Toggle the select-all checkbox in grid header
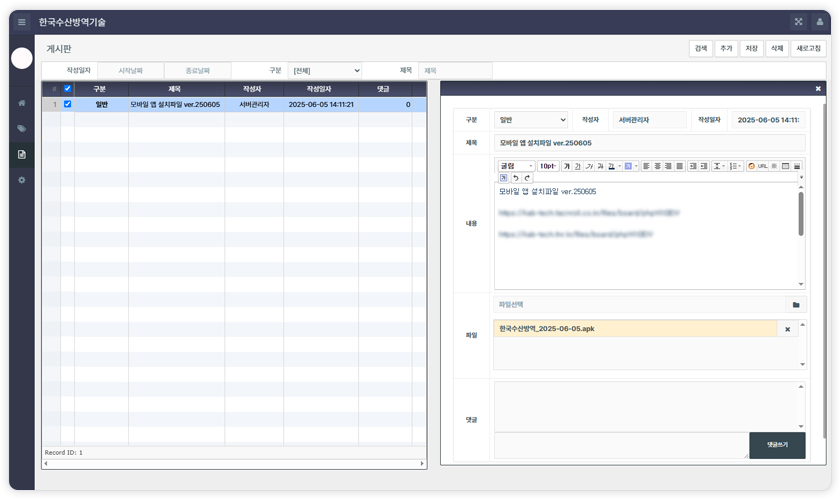 (x=68, y=89)
